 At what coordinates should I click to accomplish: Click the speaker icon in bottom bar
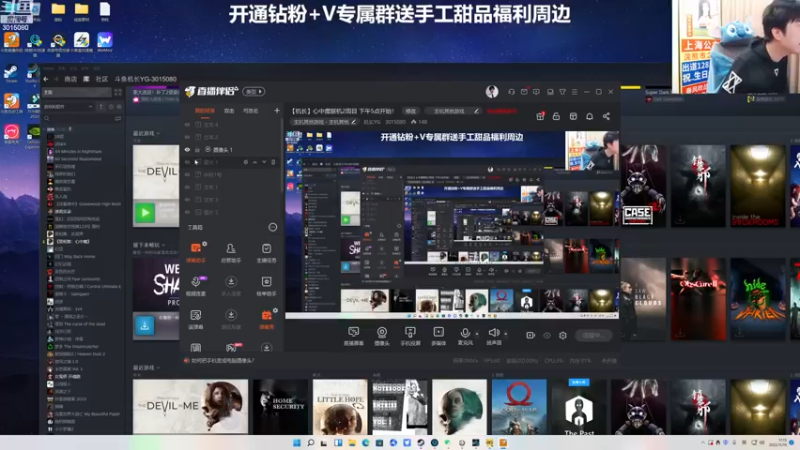coord(493,333)
